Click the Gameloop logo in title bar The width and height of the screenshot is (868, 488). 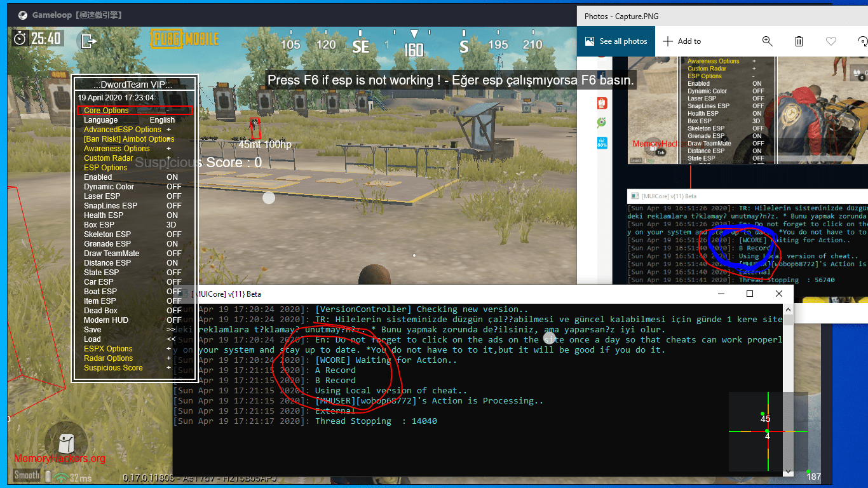coord(23,15)
